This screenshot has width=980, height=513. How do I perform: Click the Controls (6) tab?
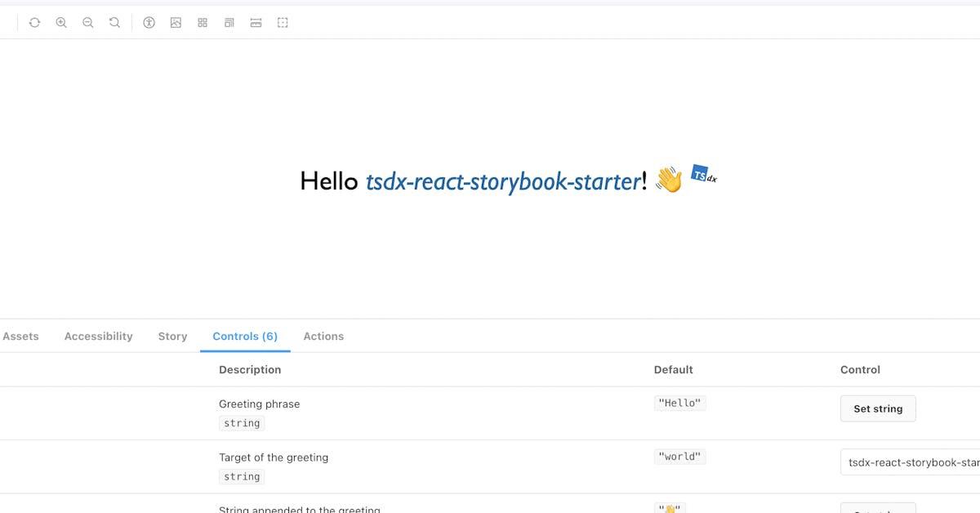(245, 337)
